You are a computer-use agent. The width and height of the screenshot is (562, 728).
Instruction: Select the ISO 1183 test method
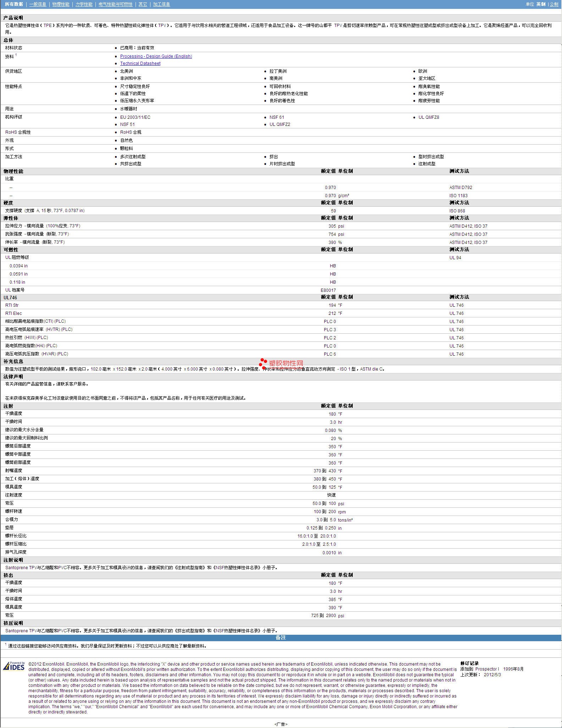pyautogui.click(x=458, y=196)
